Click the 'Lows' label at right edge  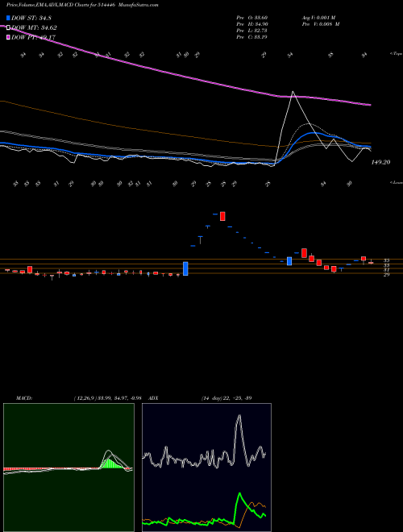tap(397, 182)
